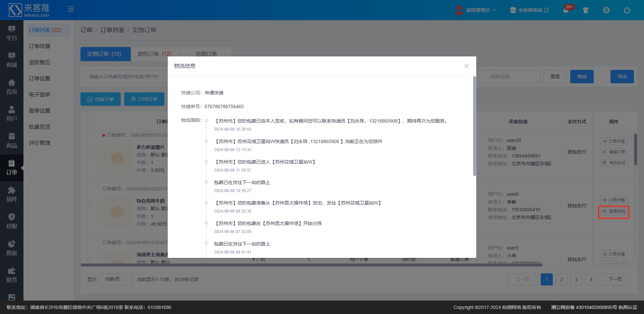Check the 特仑苏纯牛奶 order checkbox
This screenshot has width=644, height=314.
(x=90, y=206)
